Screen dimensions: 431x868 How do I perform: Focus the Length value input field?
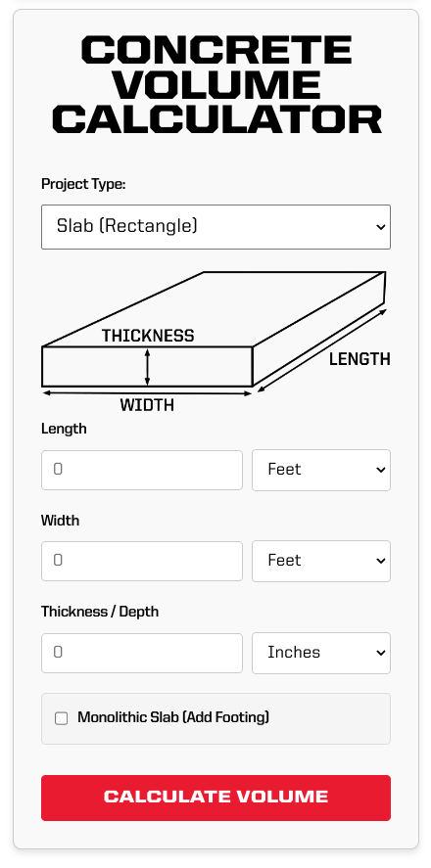142,470
